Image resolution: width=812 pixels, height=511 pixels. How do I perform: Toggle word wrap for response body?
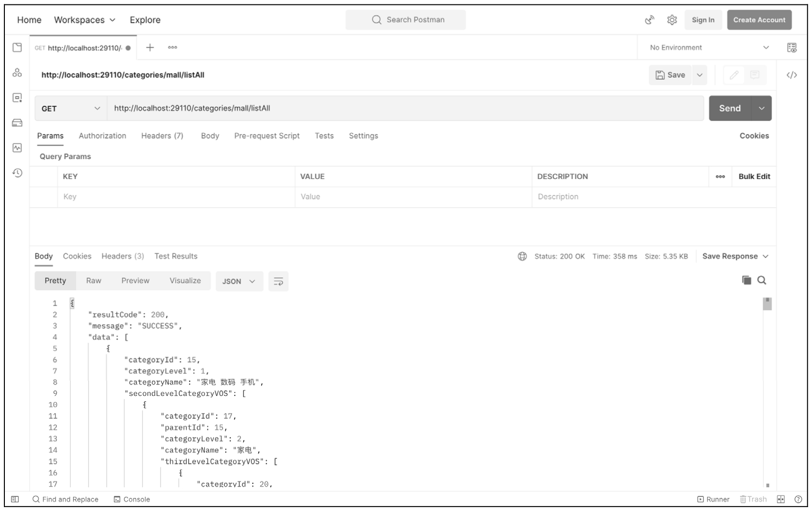[278, 282]
